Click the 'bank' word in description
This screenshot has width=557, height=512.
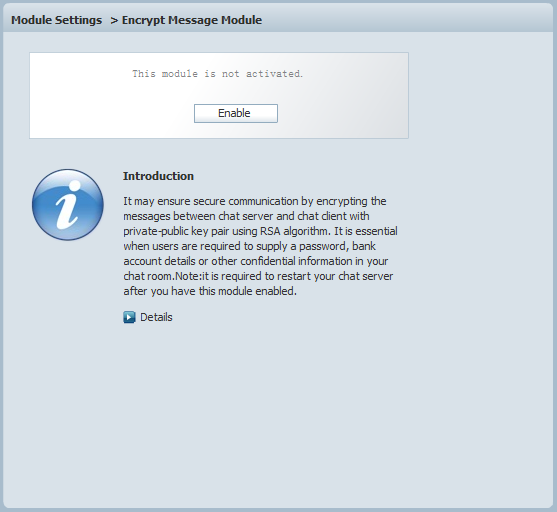364,246
